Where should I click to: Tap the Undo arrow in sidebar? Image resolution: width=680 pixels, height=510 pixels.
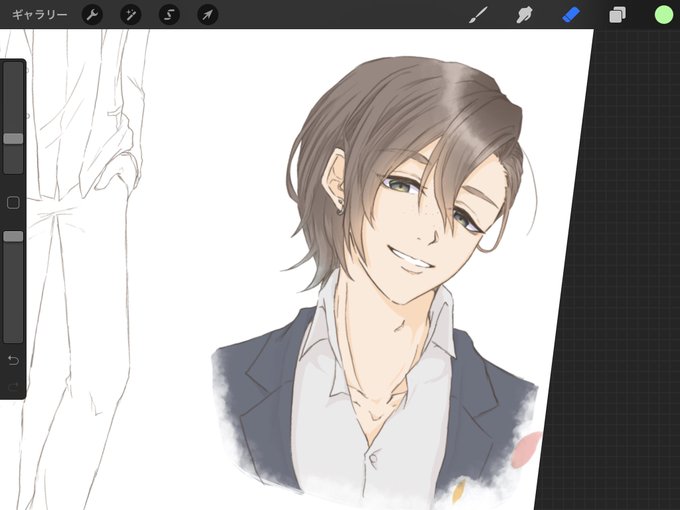(x=13, y=360)
